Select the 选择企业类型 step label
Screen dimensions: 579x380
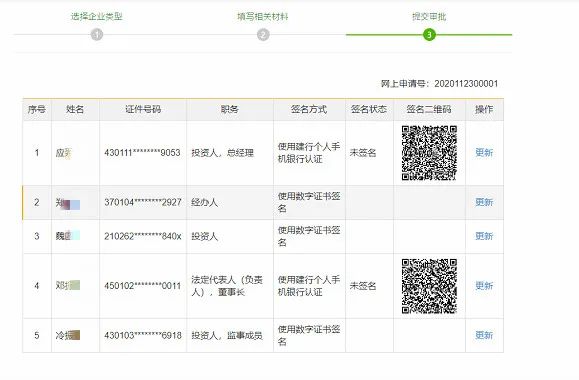click(97, 16)
